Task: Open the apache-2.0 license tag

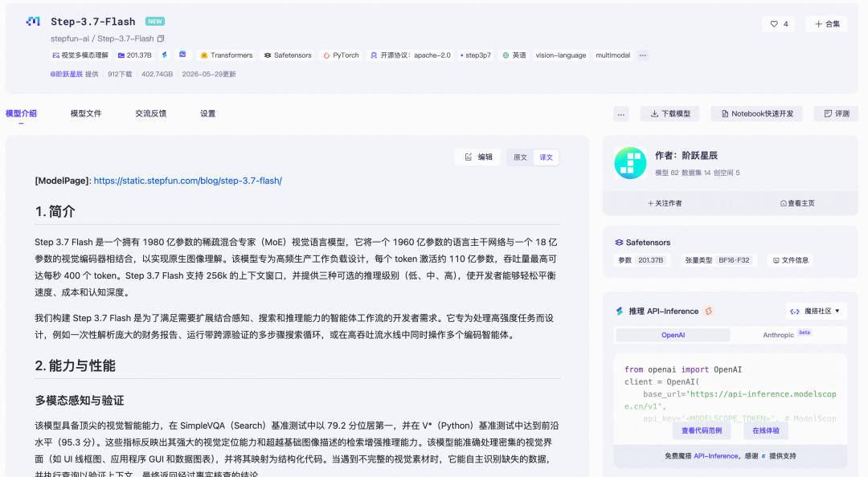Action: (411, 55)
